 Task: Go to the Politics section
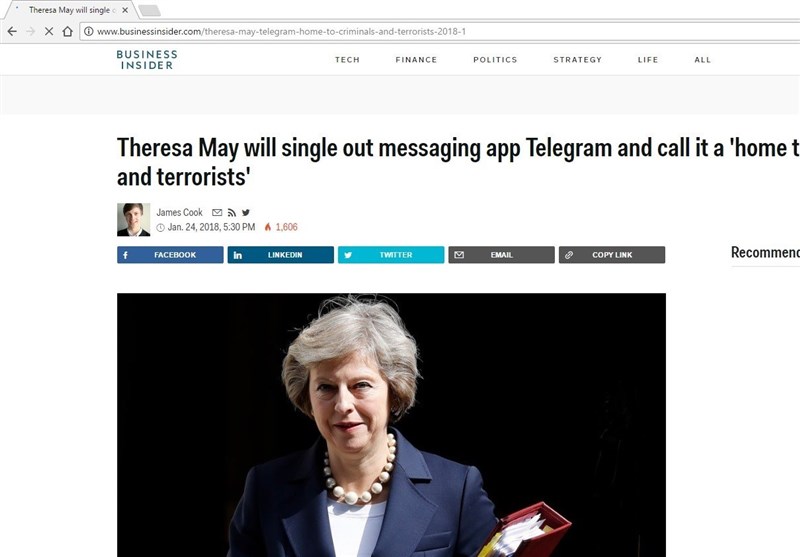tap(495, 60)
